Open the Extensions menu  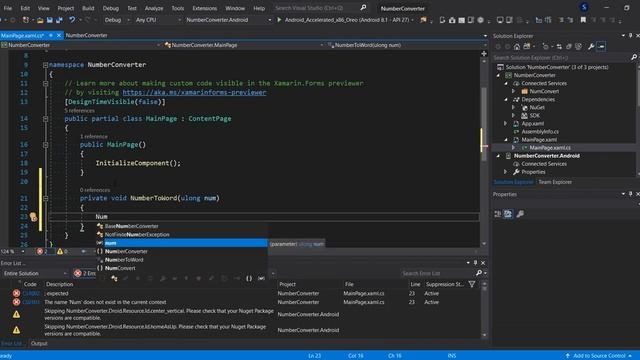tap(204, 8)
